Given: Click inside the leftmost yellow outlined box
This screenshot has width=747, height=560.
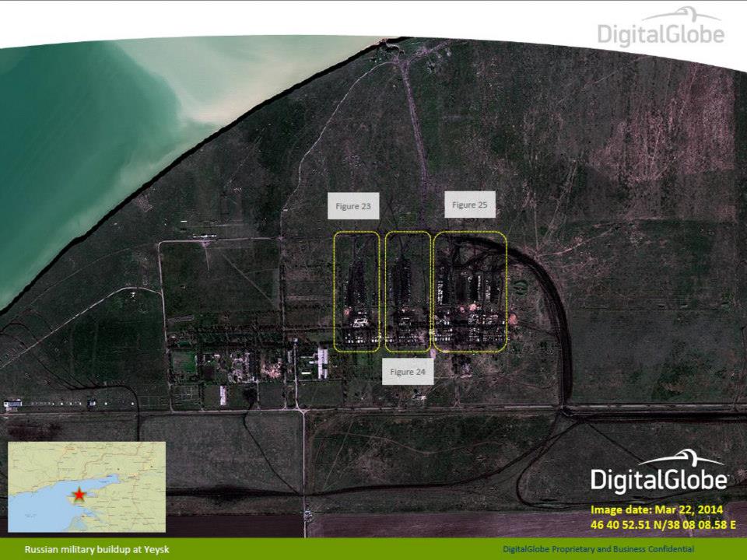Looking at the screenshot, I should [x=357, y=291].
